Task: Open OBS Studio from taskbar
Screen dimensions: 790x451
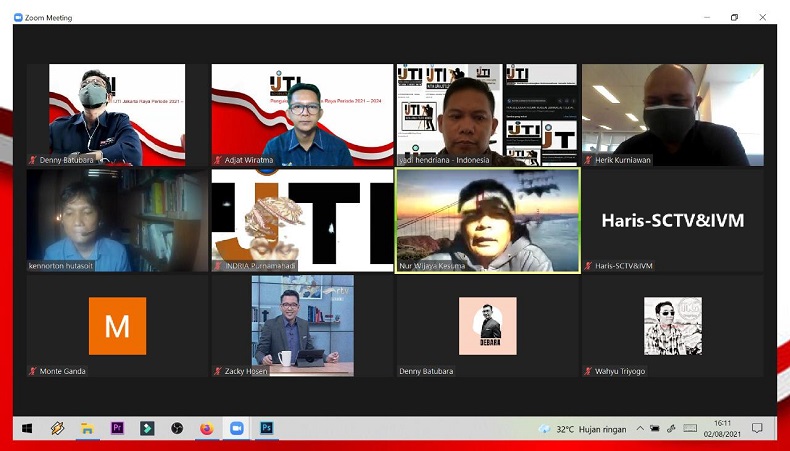Action: coord(177,428)
